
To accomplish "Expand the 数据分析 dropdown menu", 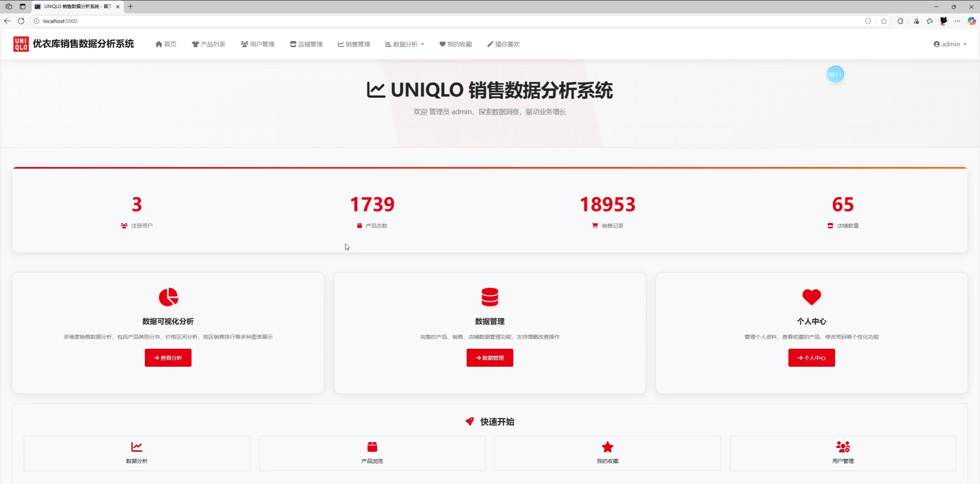I will tap(404, 44).
